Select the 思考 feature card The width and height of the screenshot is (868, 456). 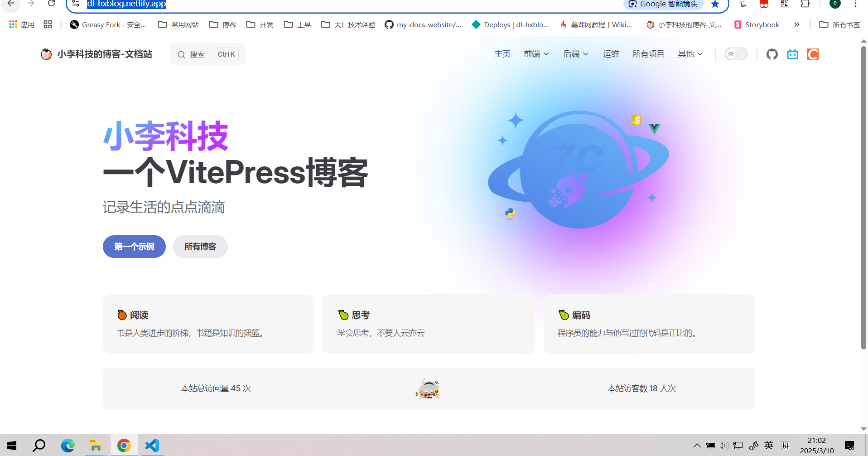click(429, 324)
